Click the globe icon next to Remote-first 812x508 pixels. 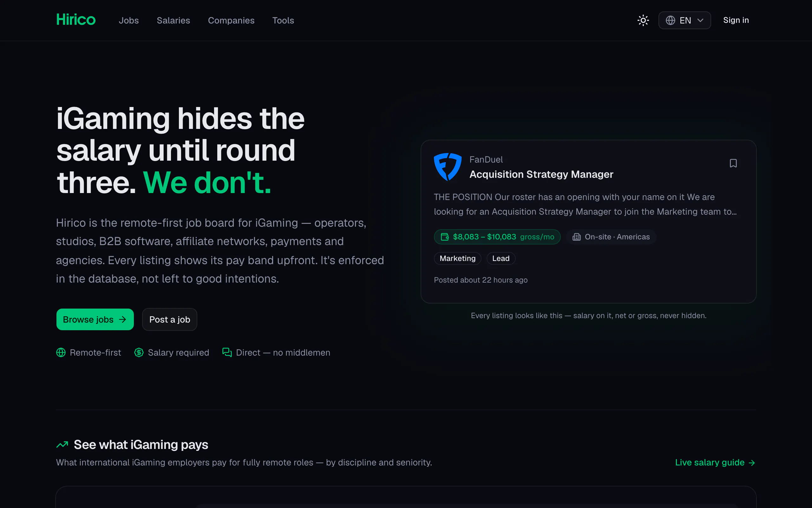coord(61,352)
